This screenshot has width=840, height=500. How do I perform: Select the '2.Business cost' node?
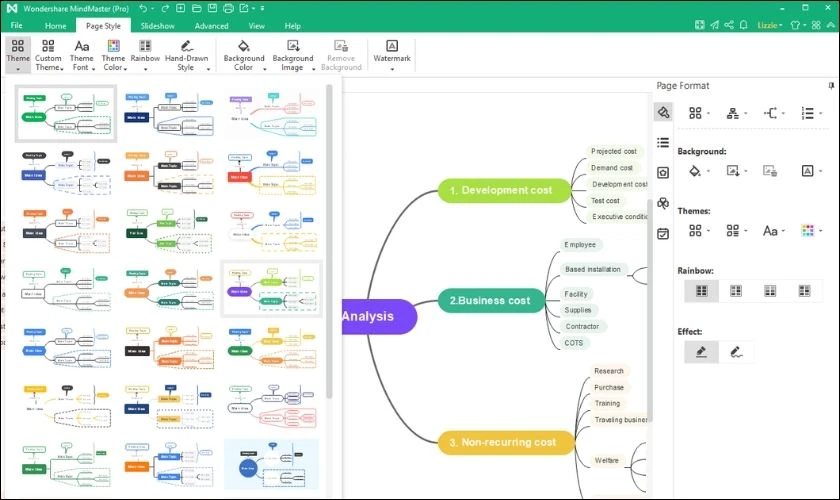[491, 301]
